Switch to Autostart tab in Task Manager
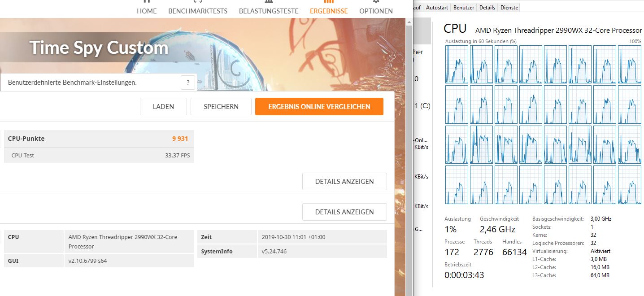The width and height of the screenshot is (644, 296). (437, 8)
